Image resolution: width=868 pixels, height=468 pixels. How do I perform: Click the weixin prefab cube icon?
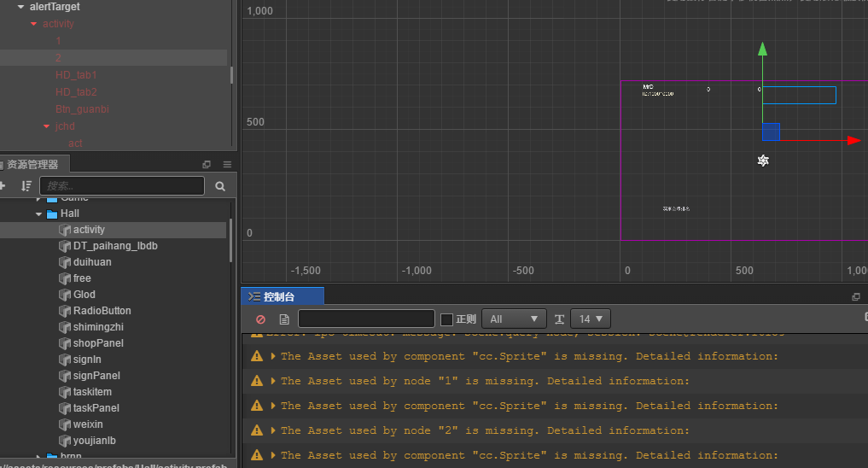tap(65, 424)
